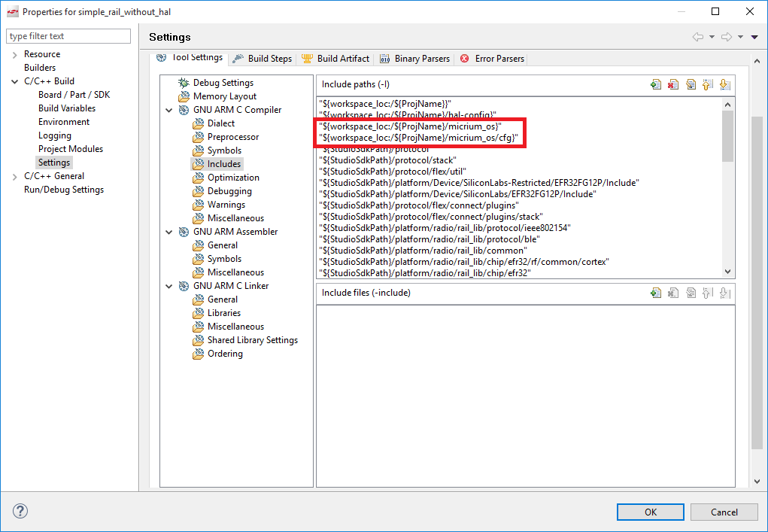Select Warnings in tool tree

(x=226, y=205)
